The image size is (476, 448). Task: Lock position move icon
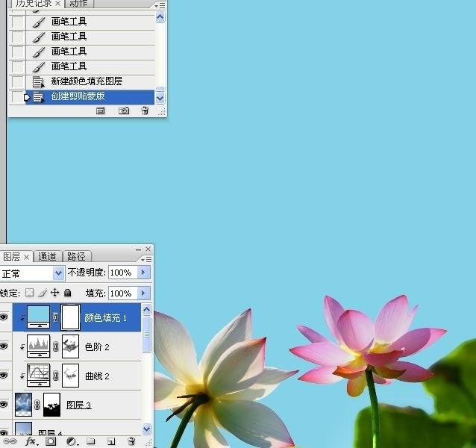click(x=54, y=293)
